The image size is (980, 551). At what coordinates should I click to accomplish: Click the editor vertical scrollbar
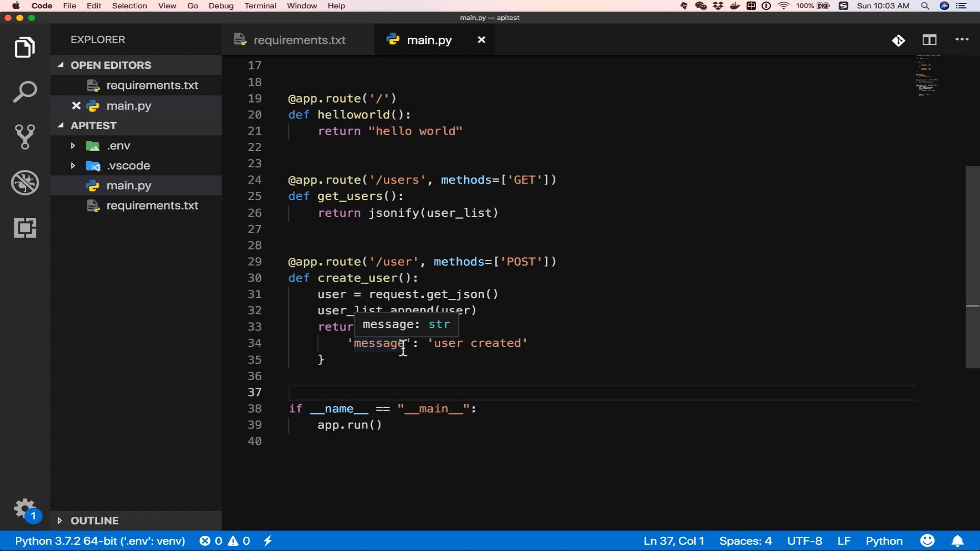click(972, 267)
